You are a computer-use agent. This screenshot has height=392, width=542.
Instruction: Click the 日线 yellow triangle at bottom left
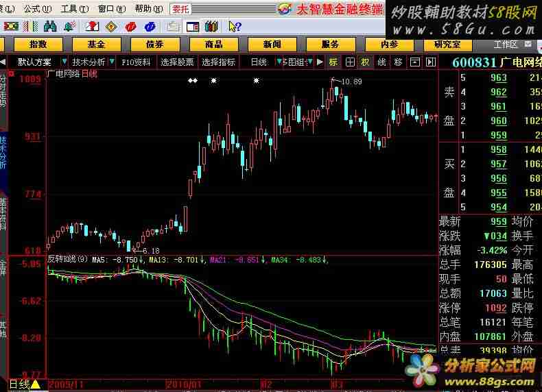tap(35, 385)
